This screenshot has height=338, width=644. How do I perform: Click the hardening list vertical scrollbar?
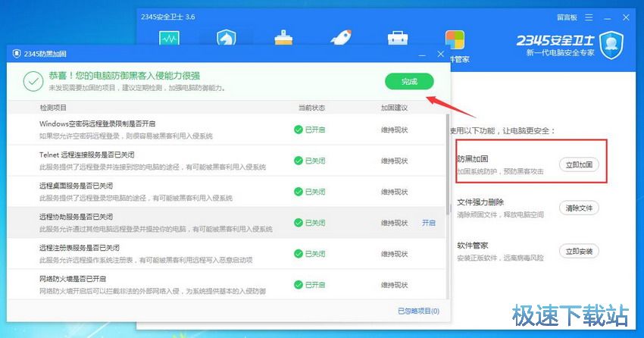click(448, 164)
